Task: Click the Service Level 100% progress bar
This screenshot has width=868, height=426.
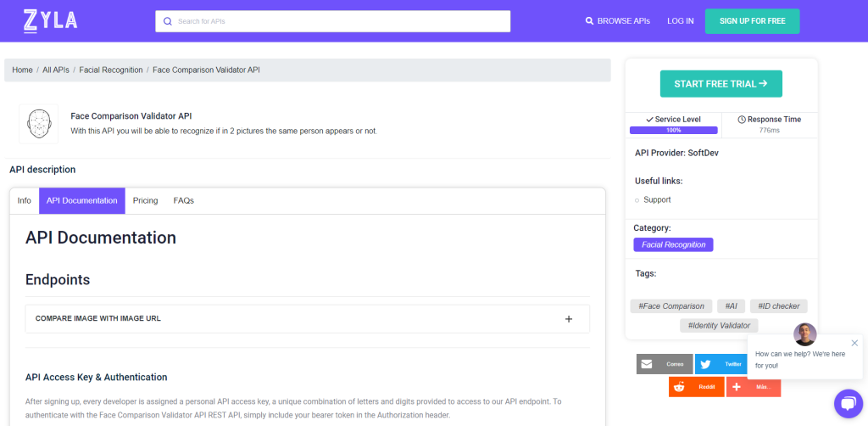Action: pos(673,131)
